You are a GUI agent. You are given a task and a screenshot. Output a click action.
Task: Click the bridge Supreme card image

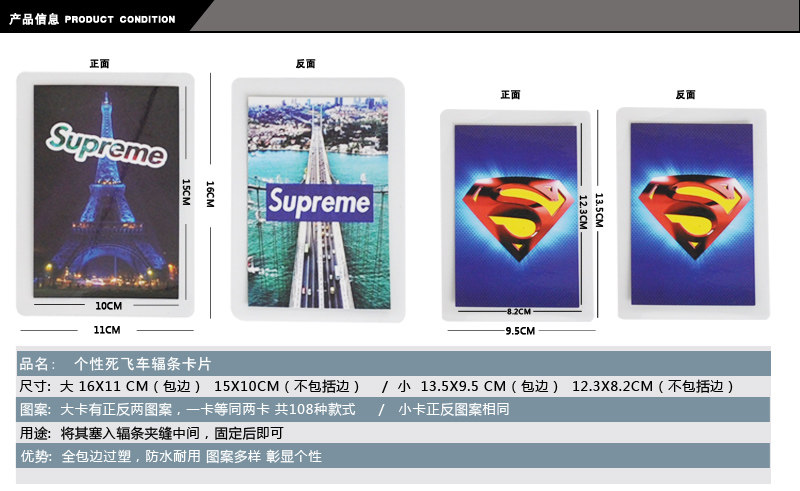coord(319,202)
